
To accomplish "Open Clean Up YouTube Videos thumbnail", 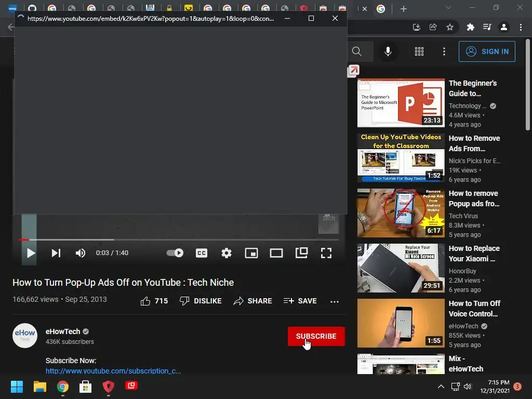I will point(401,158).
